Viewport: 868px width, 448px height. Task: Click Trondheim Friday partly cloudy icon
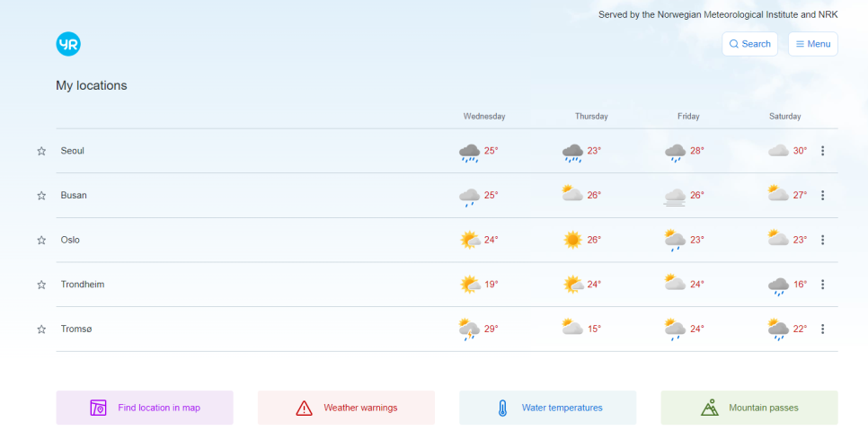coord(676,282)
